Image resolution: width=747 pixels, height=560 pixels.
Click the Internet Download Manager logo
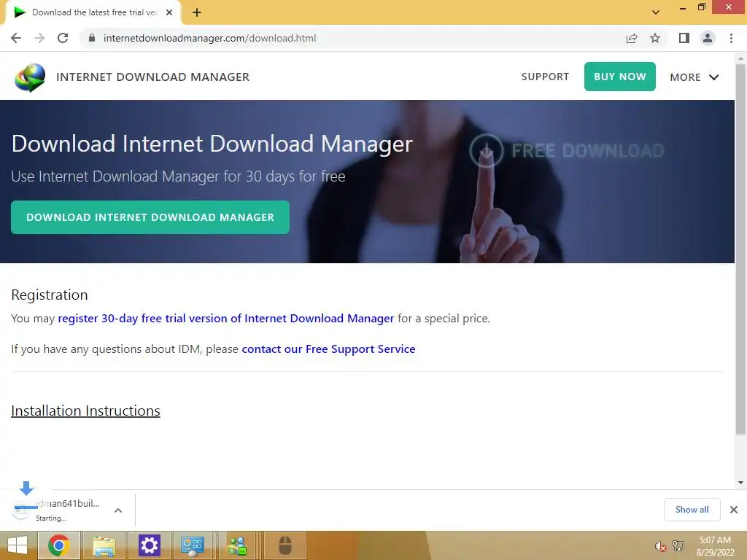pos(30,77)
